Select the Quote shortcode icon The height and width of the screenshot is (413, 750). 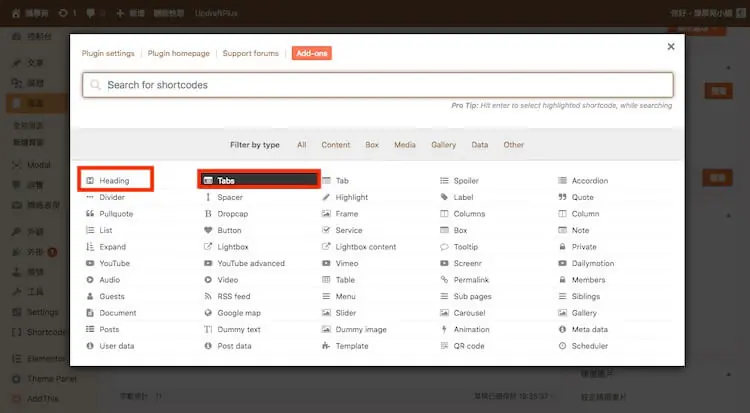[562, 197]
